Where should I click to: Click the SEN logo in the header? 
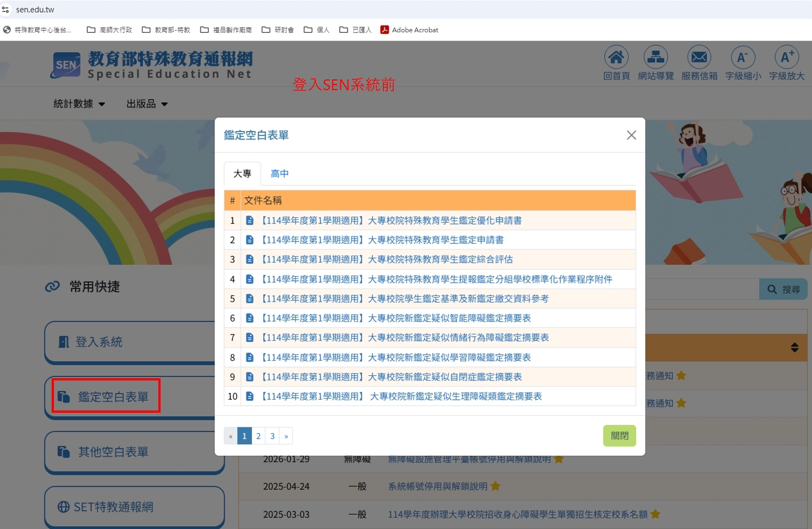66,65
